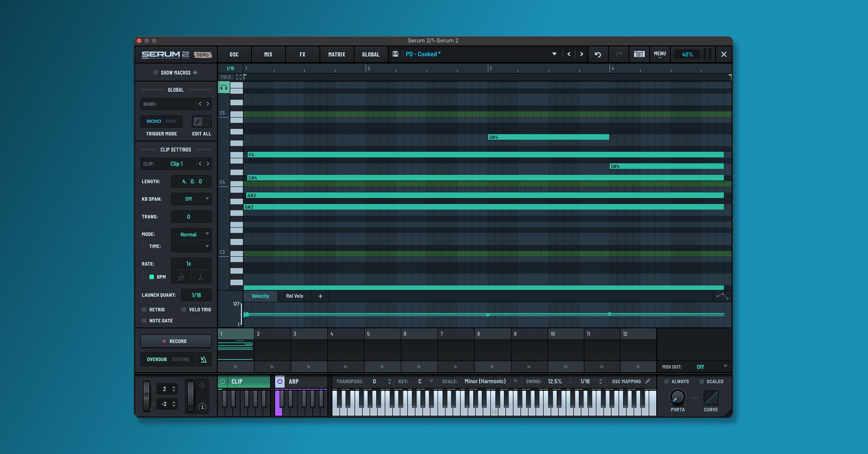Click the master volume 40% field
868x454 pixels.
coord(687,54)
